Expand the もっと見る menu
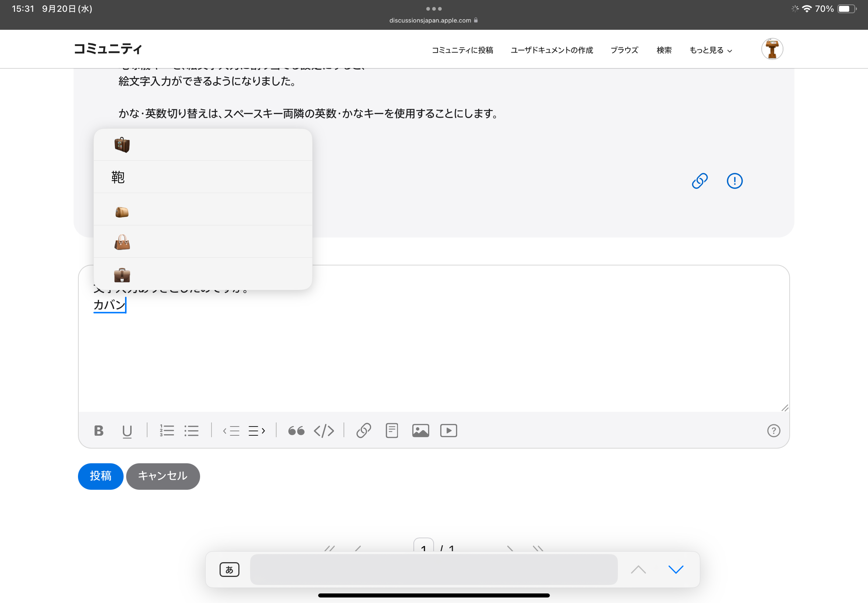Viewport: 868px width, 603px height. pos(711,50)
